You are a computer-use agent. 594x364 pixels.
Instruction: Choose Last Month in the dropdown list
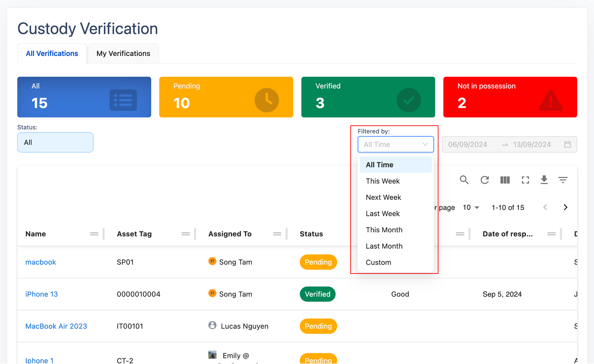(x=384, y=246)
